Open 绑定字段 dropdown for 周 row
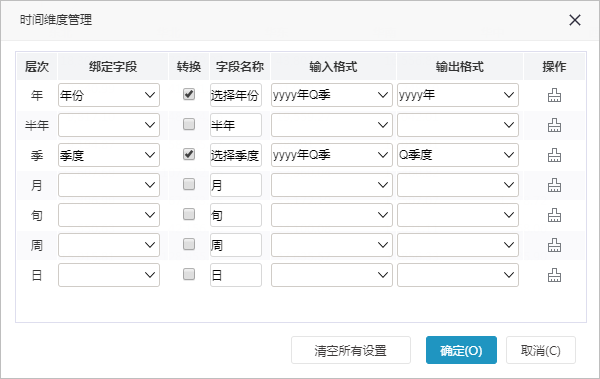The width and height of the screenshot is (600, 379). click(109, 245)
